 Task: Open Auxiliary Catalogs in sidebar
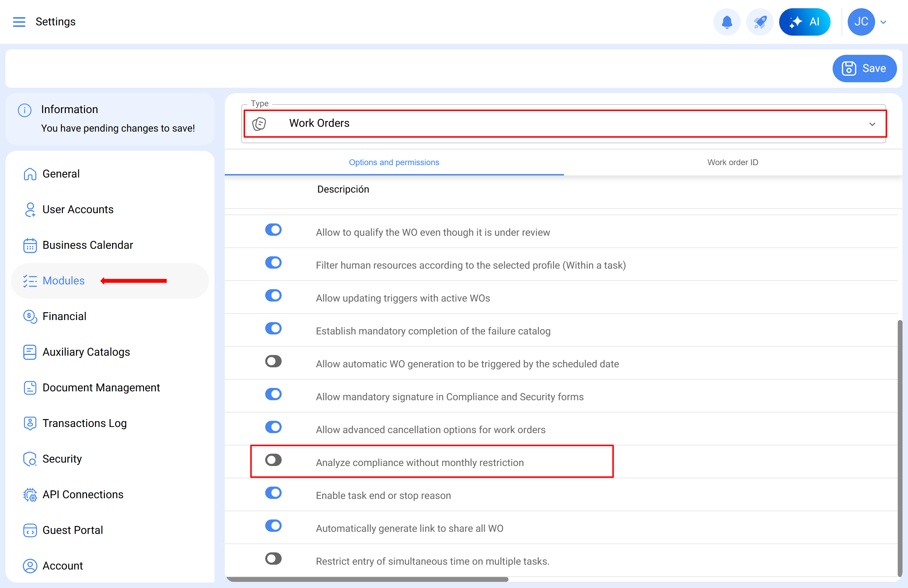86,352
